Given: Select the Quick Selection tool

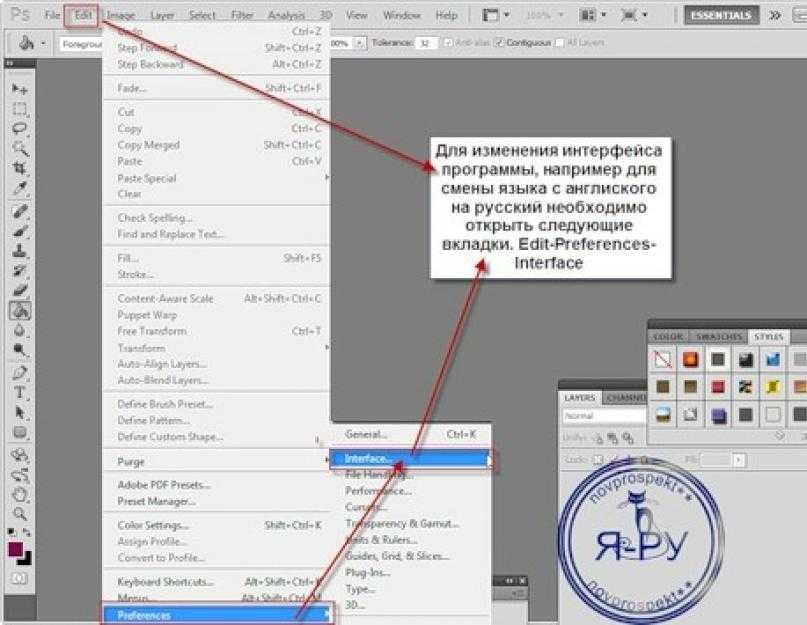Looking at the screenshot, I should point(20,148).
